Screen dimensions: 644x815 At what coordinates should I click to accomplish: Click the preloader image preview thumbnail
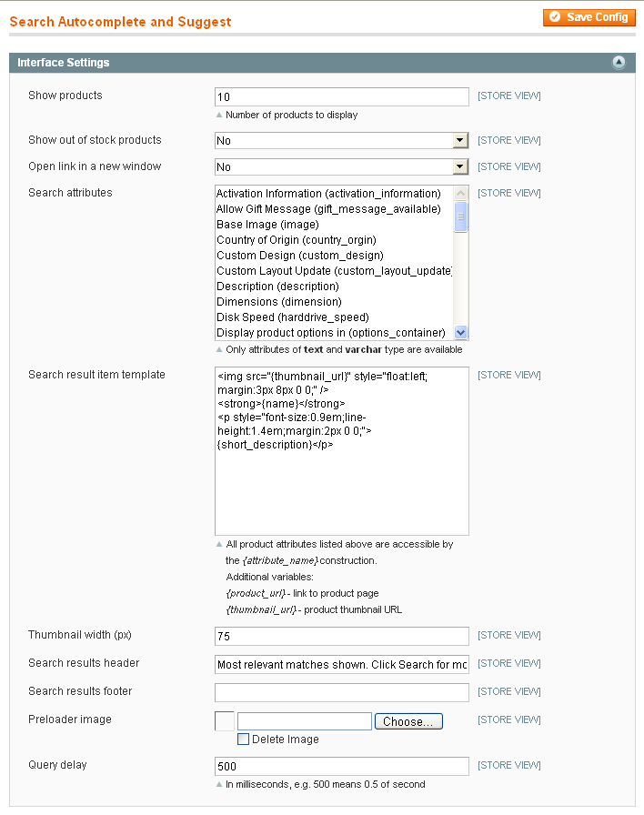[x=225, y=721]
